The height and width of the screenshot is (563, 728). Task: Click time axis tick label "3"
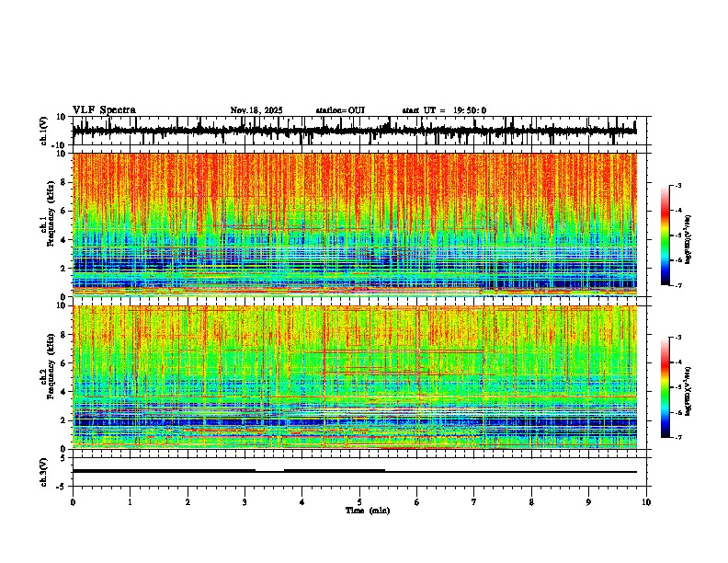(x=245, y=502)
